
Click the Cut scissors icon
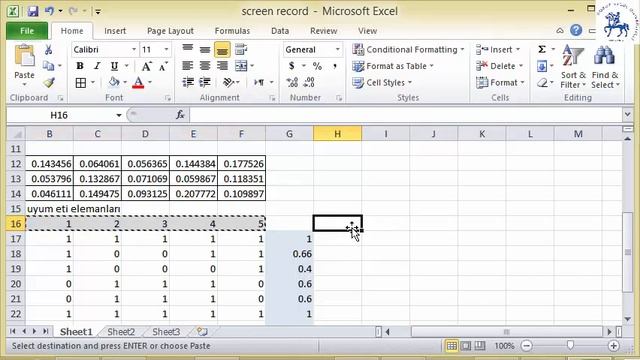(x=49, y=50)
